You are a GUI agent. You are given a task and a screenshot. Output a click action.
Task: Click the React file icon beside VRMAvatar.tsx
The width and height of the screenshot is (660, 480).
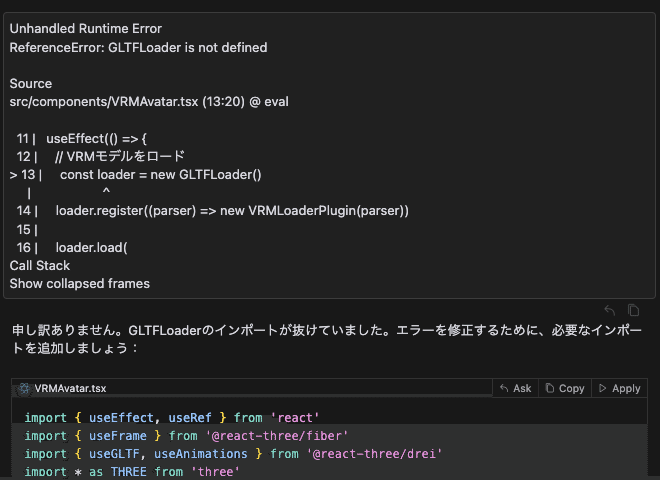24,388
